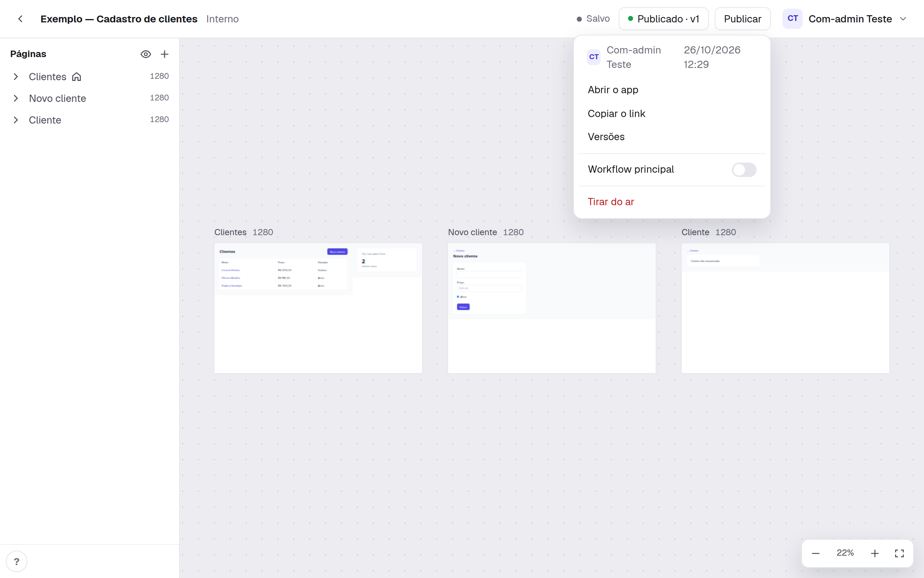Select Tirar do ar in the menu
924x578 pixels.
coord(672,202)
